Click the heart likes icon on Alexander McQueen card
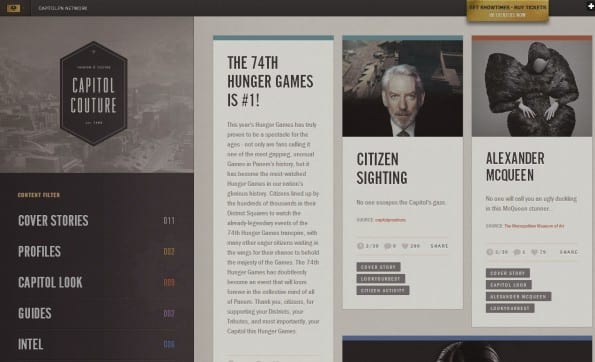This screenshot has height=362, width=595. tap(534, 252)
